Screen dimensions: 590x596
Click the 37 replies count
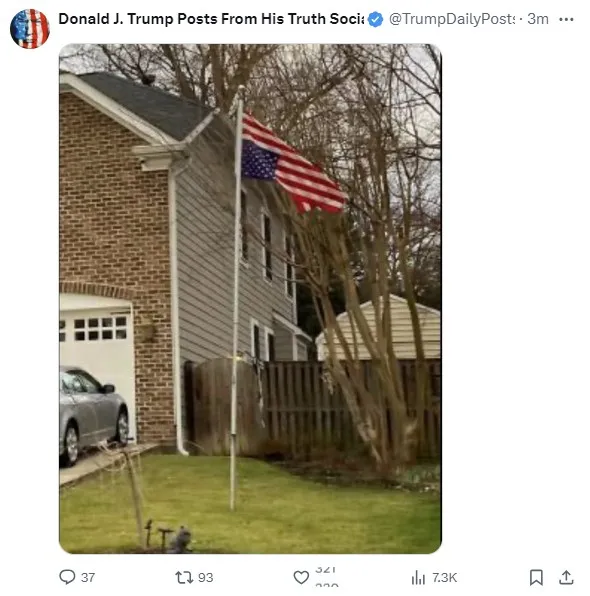(x=88, y=577)
